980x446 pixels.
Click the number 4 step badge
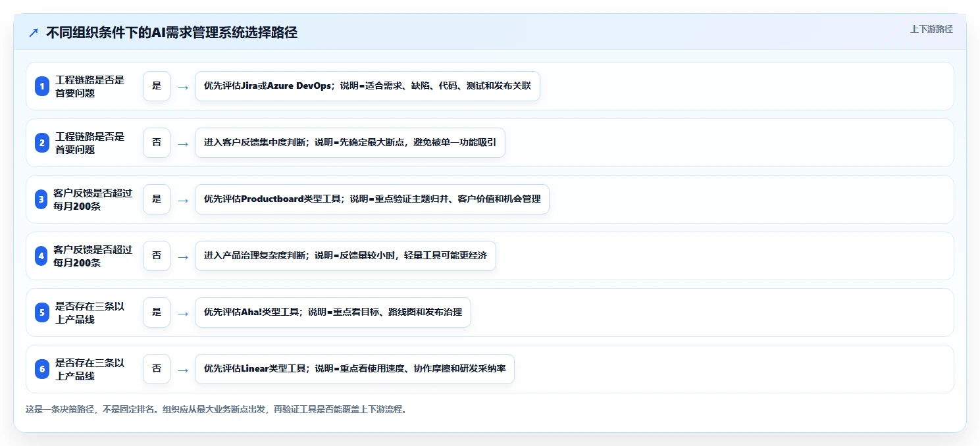pyautogui.click(x=42, y=256)
